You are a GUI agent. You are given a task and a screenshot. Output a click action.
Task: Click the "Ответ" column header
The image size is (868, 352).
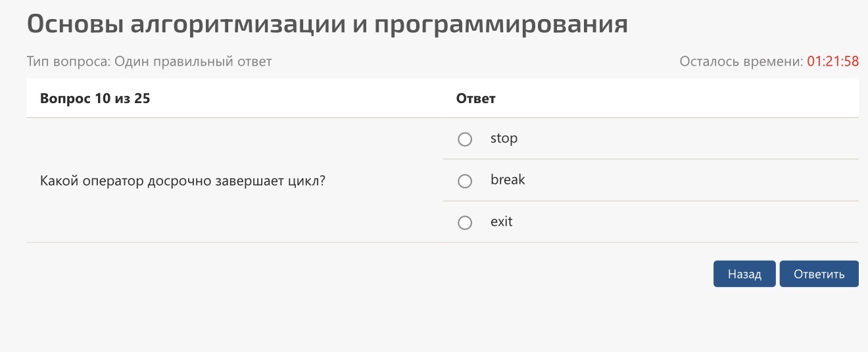pyautogui.click(x=475, y=99)
